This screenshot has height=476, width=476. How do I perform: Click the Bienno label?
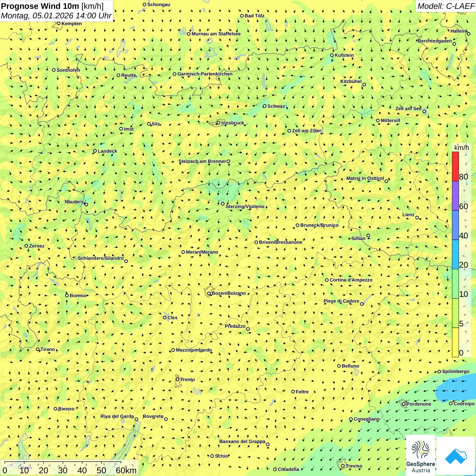(x=66, y=409)
